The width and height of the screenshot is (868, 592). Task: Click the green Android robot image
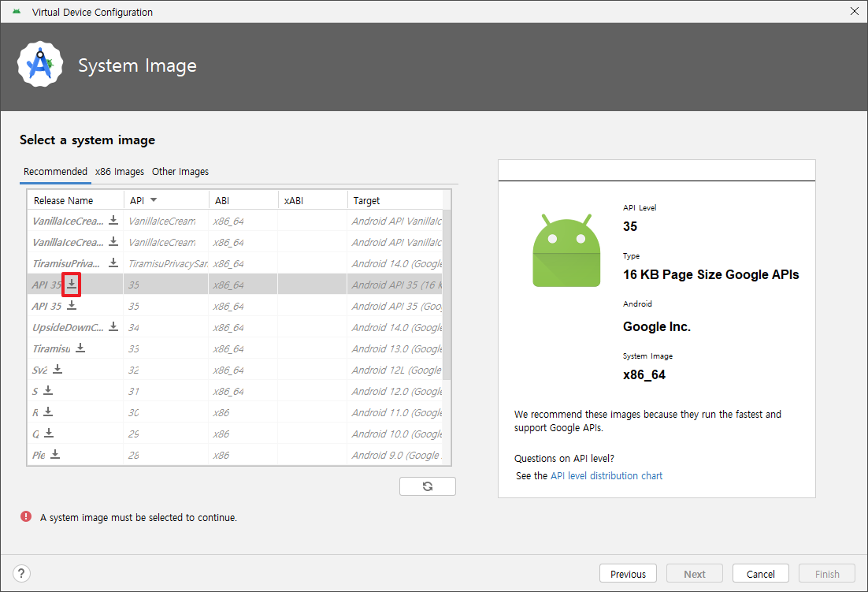click(566, 251)
